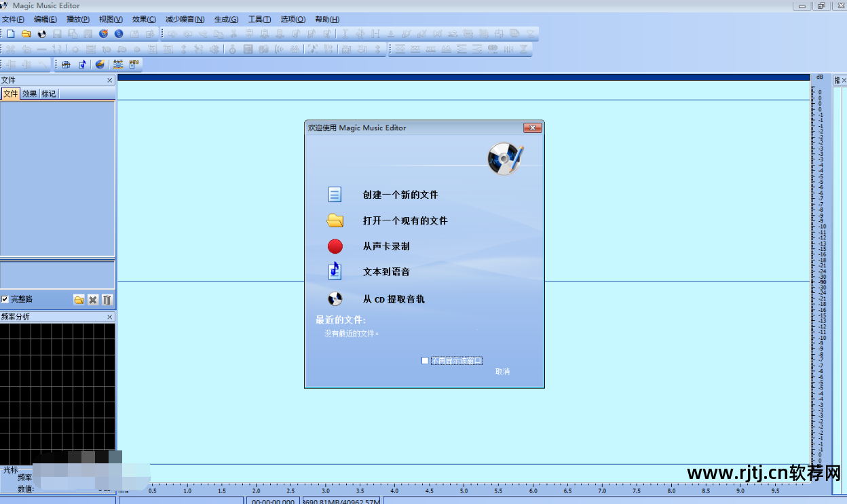This screenshot has width=847, height=504.
Task: Click the hourglass icon in effects toolbar
Action: tap(523, 49)
